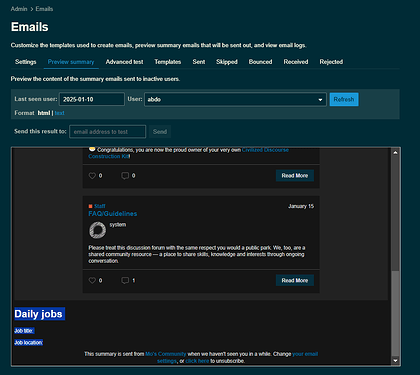Focus the email address to test field
Viewport: 420px width, 375px height.
click(x=108, y=132)
